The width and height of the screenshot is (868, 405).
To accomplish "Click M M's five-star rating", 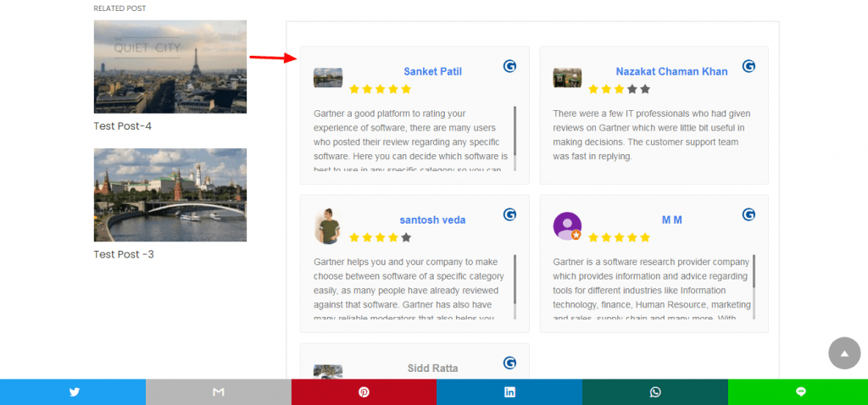I will (x=619, y=237).
